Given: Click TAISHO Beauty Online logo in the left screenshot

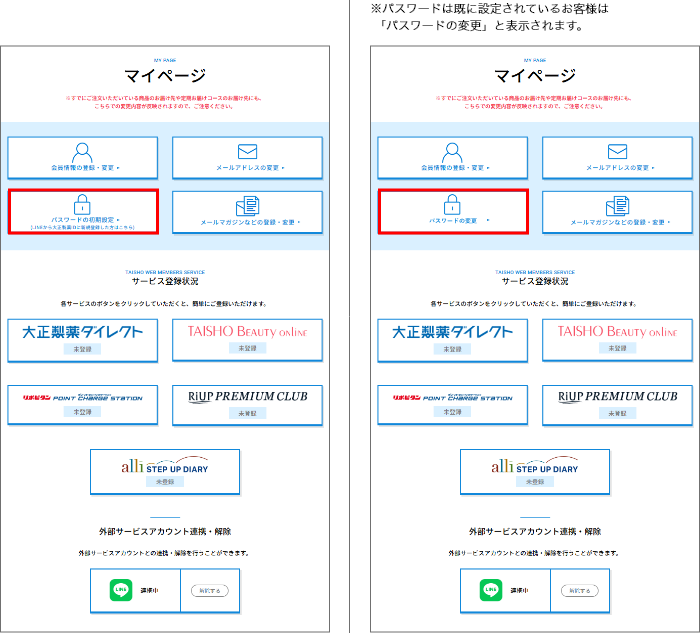Looking at the screenshot, I should (247, 331).
